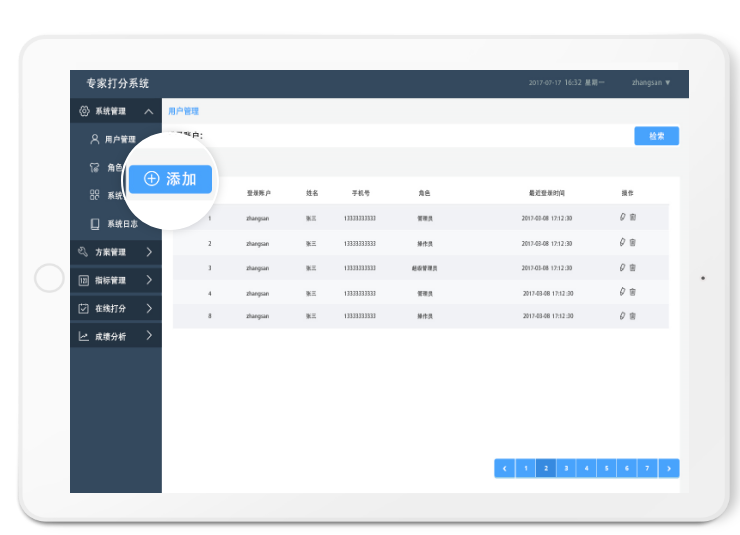740x535 pixels.
Task: Click the edit pencil icon in row 1
Action: point(622,216)
